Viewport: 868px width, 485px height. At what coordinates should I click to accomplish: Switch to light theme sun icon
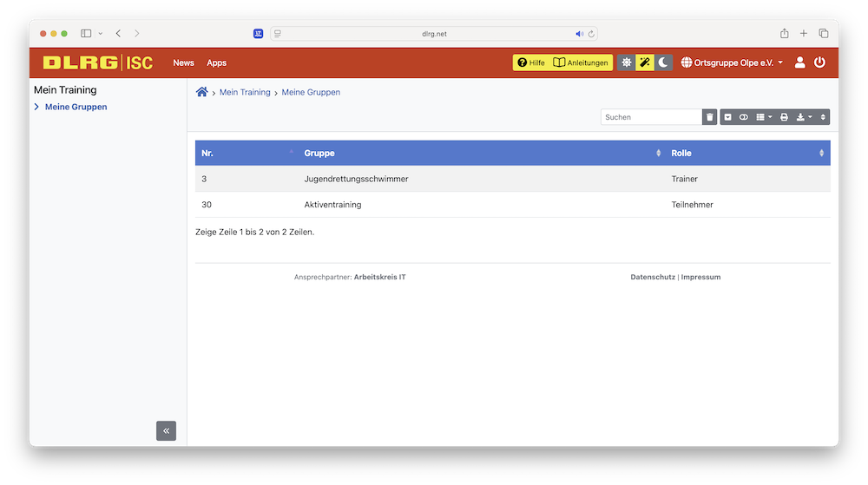pyautogui.click(x=626, y=62)
